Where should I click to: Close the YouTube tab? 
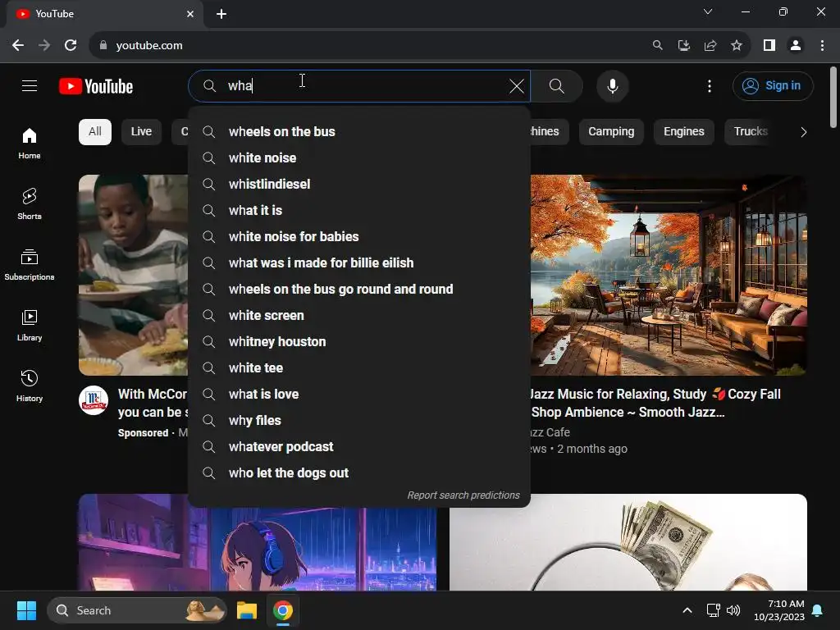tap(190, 14)
